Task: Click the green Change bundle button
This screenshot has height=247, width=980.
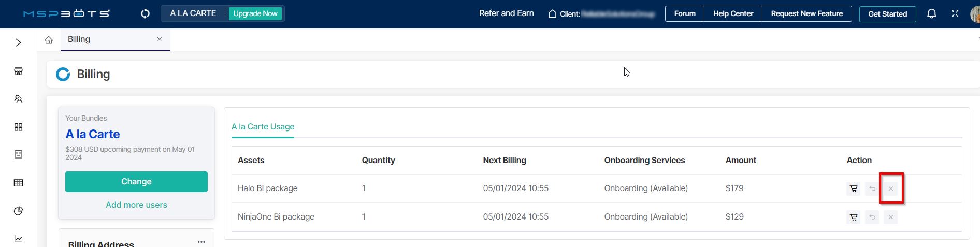Action: 136,182
